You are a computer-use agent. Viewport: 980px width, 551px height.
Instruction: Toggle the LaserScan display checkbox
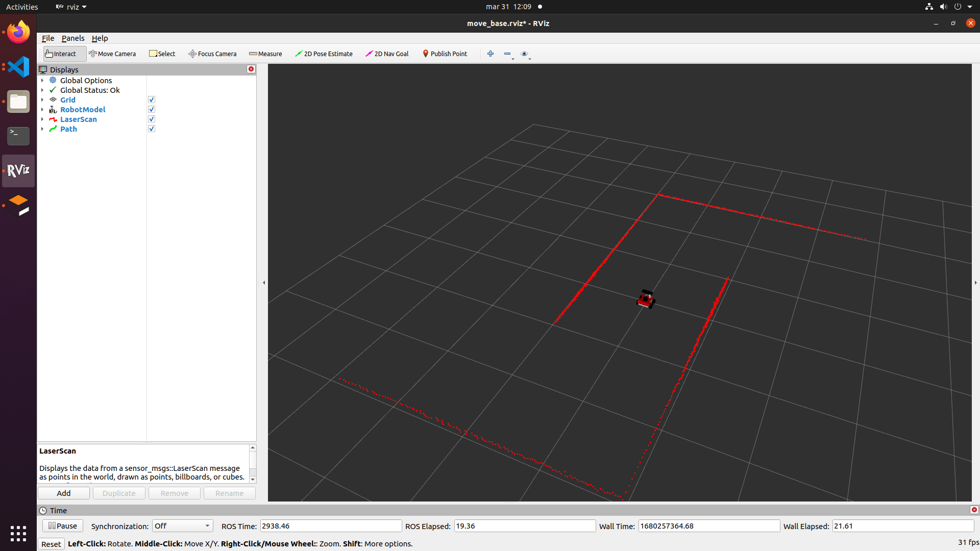(152, 119)
